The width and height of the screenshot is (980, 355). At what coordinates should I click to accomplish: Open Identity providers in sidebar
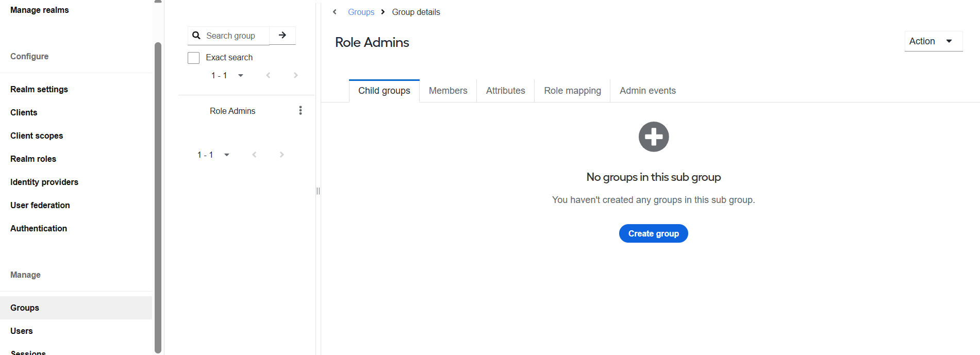pyautogui.click(x=44, y=182)
